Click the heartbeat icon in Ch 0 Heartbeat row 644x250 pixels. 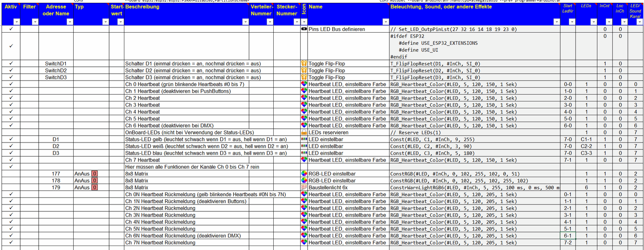pos(304,84)
